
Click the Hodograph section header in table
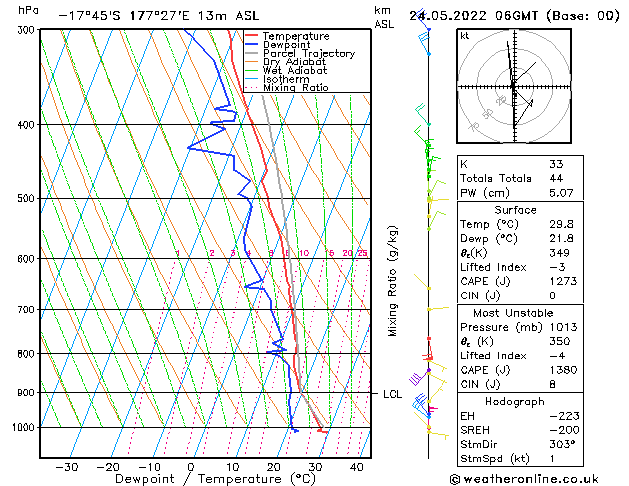[513, 401]
